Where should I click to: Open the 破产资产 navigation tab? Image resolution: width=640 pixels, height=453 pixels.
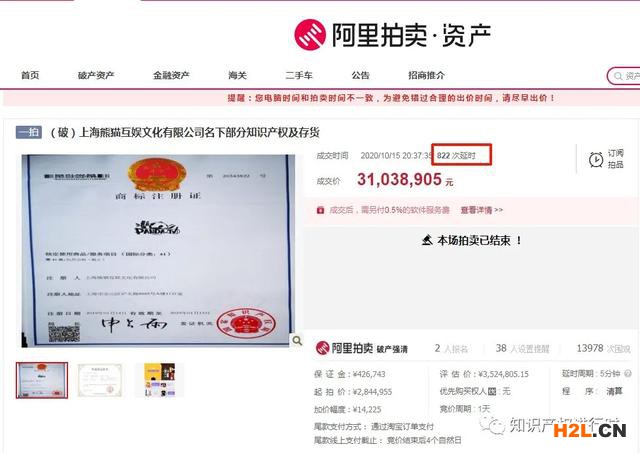(96, 75)
